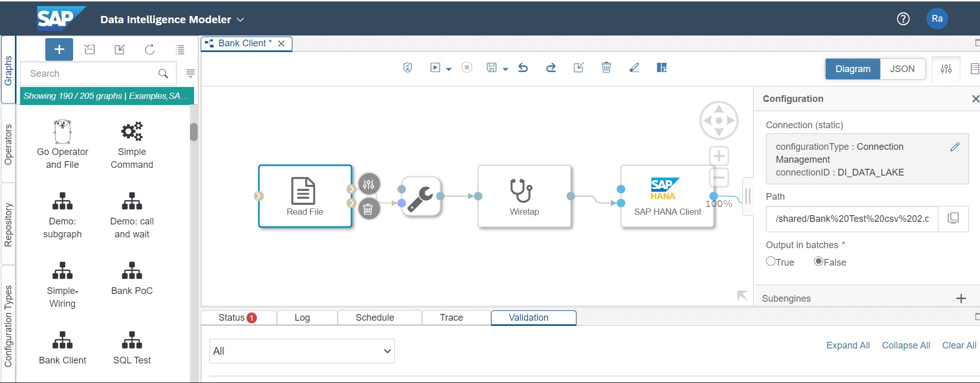Viewport: 980px width, 383px height.
Task: Switch to the Log tab
Action: tap(302, 318)
